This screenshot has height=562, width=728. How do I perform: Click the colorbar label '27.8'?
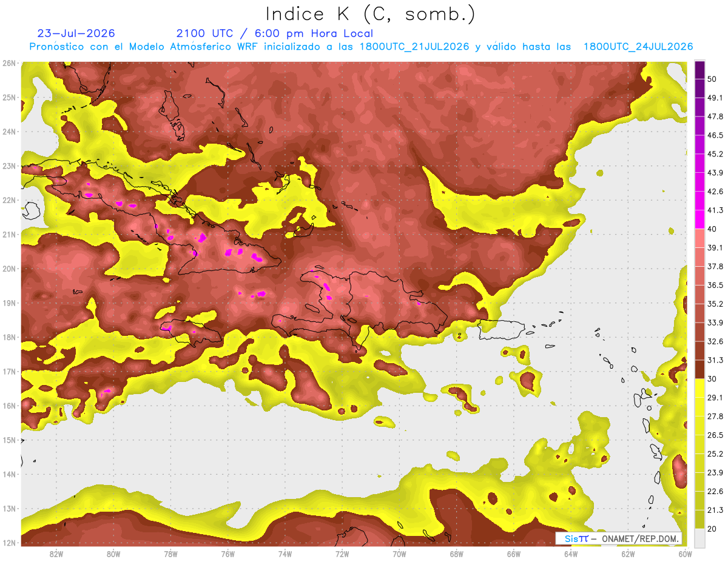[715, 416]
